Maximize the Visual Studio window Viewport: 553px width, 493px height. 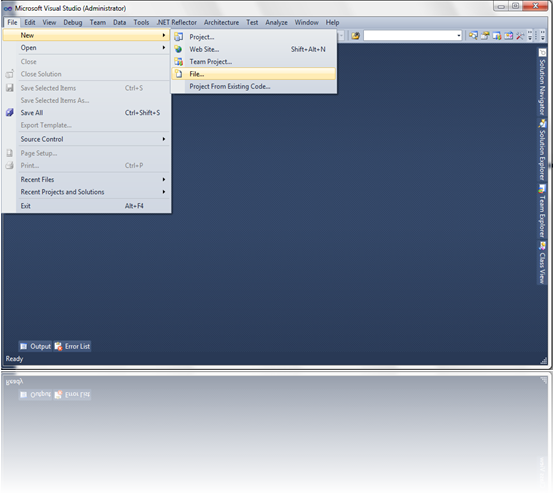pos(515,6)
